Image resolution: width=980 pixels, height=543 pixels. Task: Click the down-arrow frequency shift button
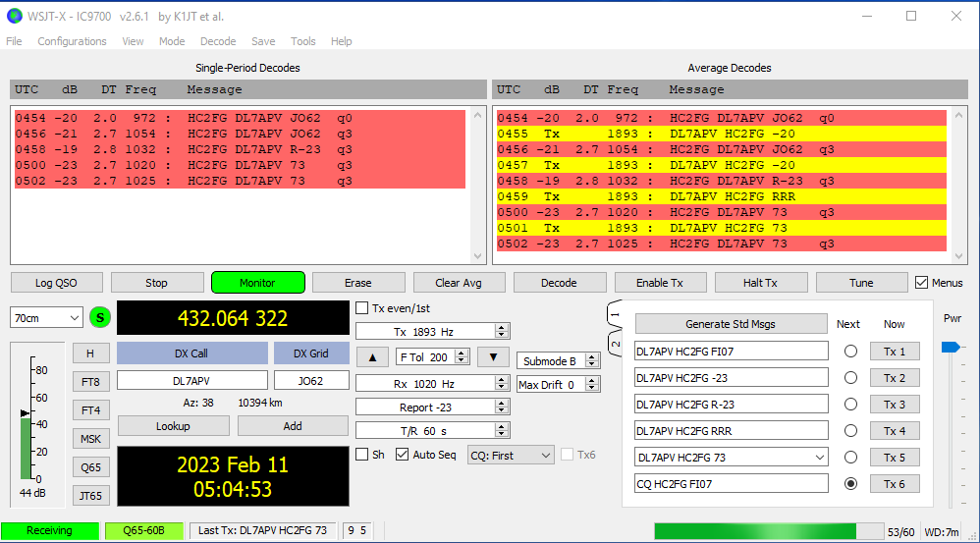493,357
